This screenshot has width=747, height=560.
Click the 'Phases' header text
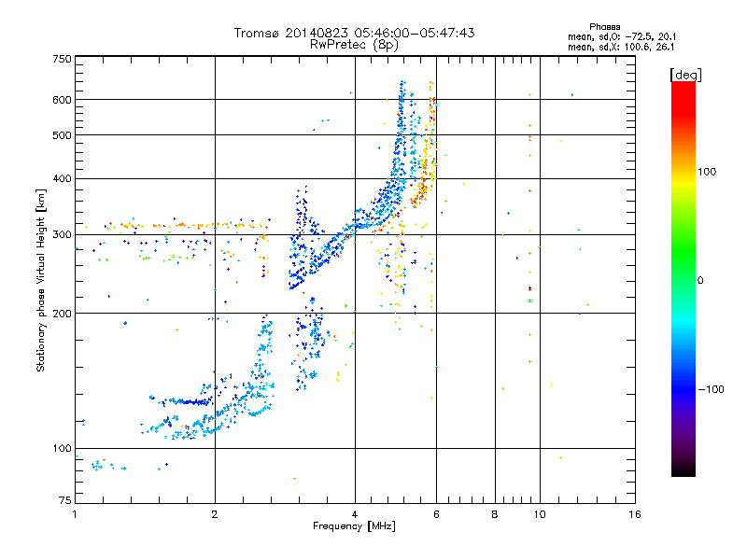[604, 27]
